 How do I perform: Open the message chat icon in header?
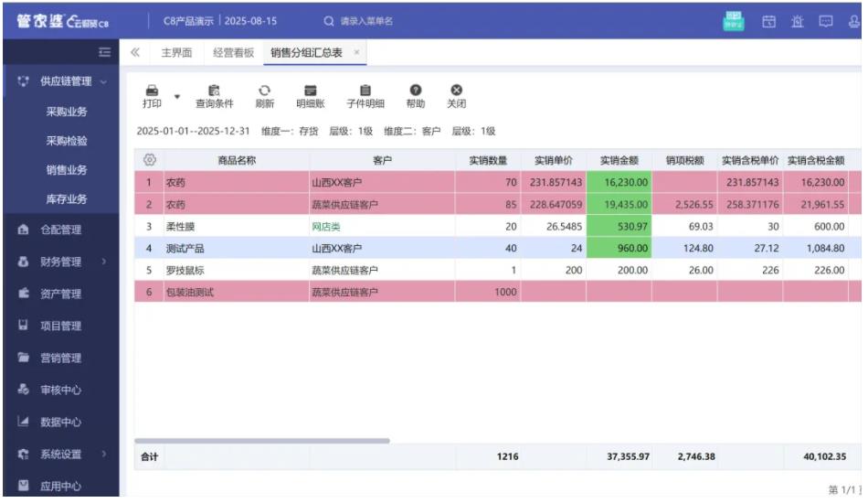point(826,22)
